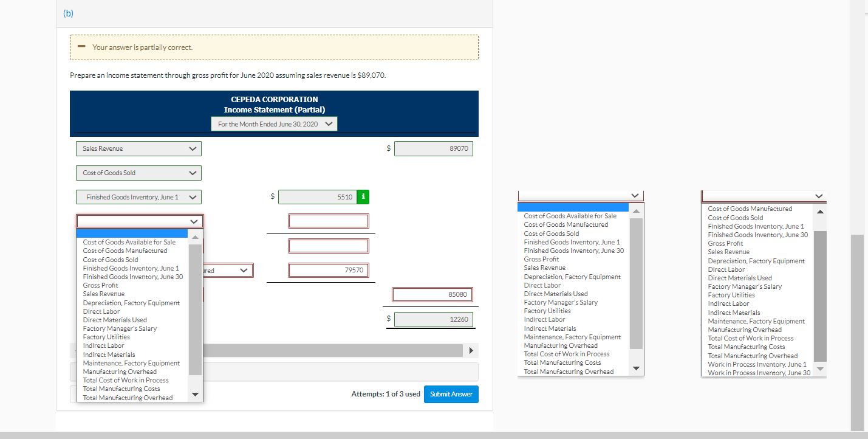The width and height of the screenshot is (868, 439).
Task: Click the empty red-bordered amount field below 5510
Action: coord(328,221)
